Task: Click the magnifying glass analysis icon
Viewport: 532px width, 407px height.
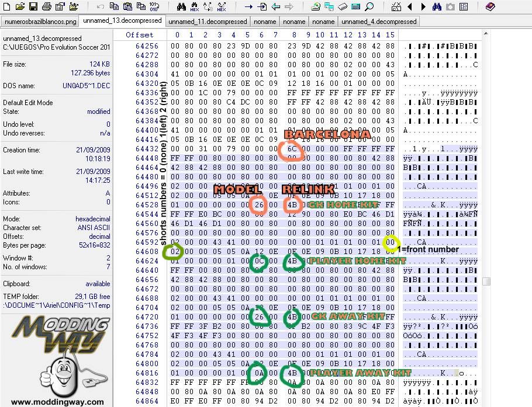Action: pyautogui.click(x=369, y=7)
